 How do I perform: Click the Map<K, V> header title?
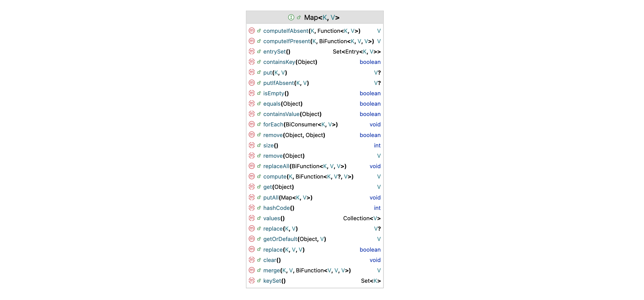(322, 17)
